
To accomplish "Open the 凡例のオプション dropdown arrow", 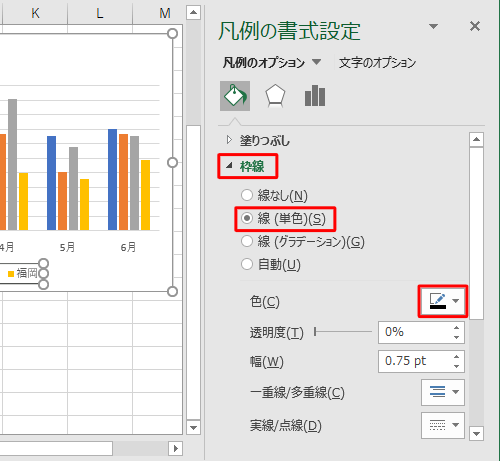I will point(316,62).
